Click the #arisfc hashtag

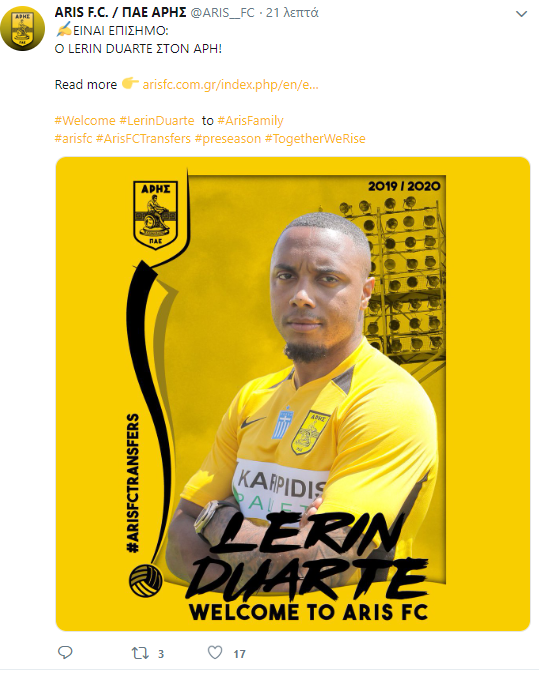point(74,138)
